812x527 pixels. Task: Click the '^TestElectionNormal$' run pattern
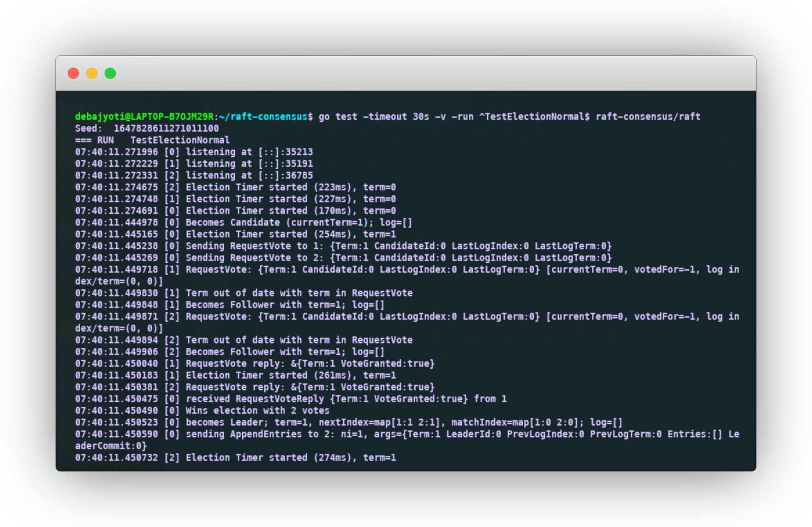point(535,117)
